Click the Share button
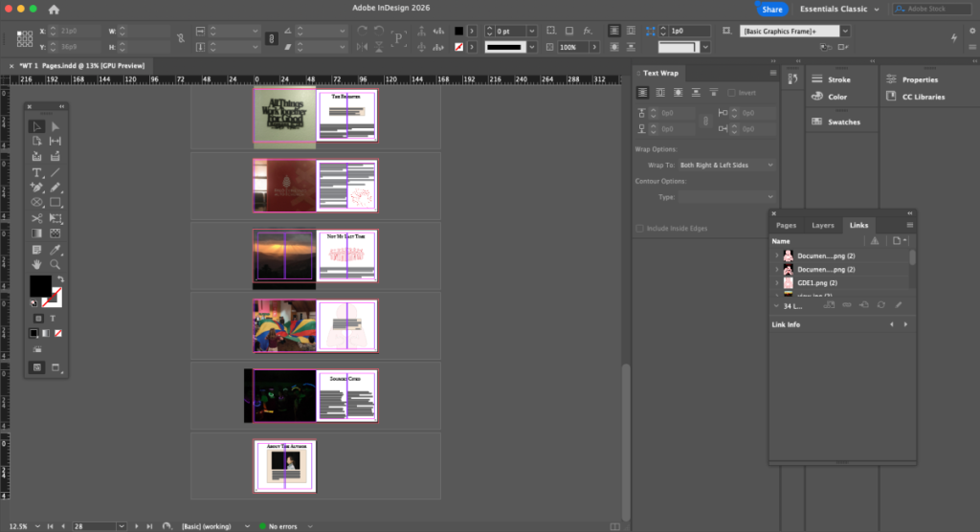The height and width of the screenshot is (532, 980). 772,9
